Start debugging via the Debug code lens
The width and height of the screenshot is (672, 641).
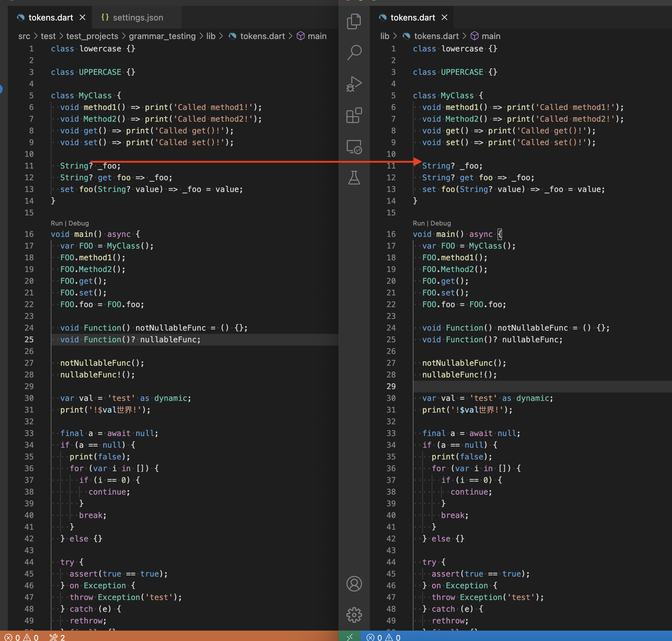coord(79,223)
